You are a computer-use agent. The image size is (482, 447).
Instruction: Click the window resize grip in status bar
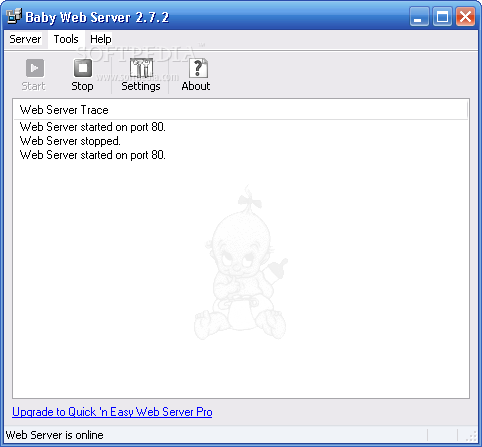point(471,436)
